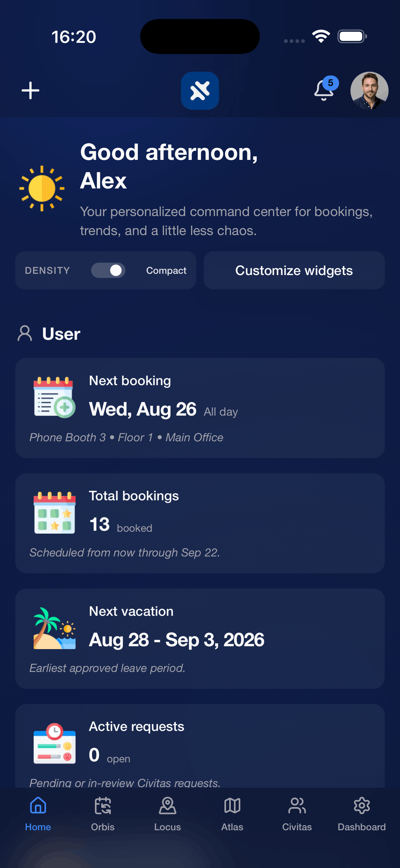Open the Active requests card

[x=200, y=746]
